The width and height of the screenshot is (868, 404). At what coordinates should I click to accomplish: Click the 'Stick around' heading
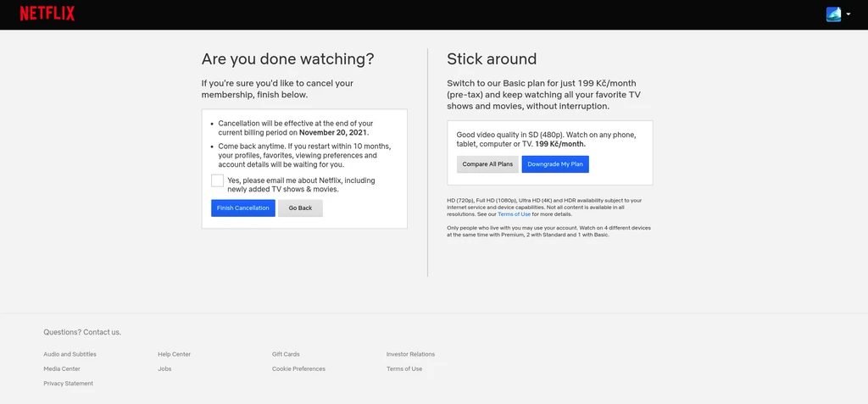[492, 59]
